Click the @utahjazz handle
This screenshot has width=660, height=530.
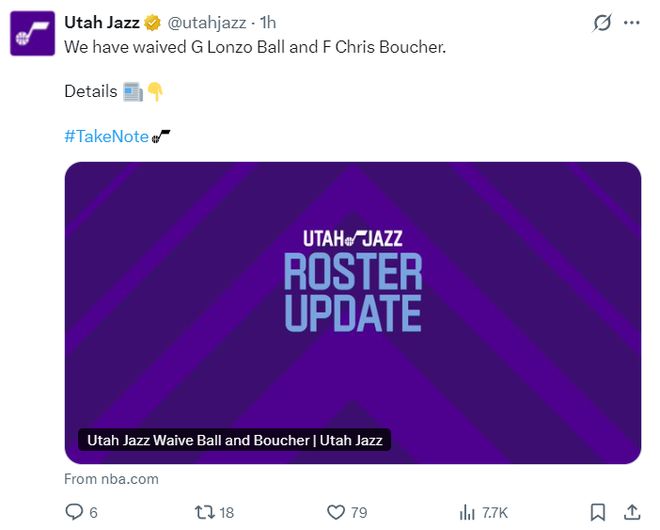pyautogui.click(x=208, y=23)
